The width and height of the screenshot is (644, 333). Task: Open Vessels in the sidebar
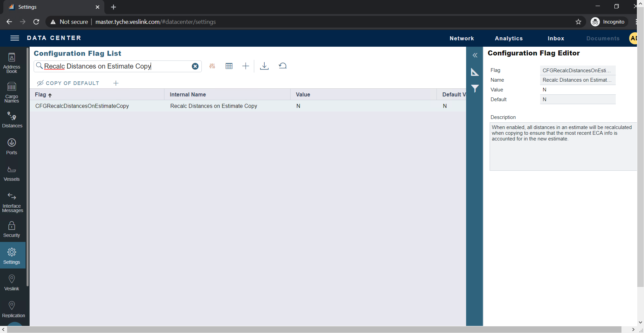coord(12,173)
